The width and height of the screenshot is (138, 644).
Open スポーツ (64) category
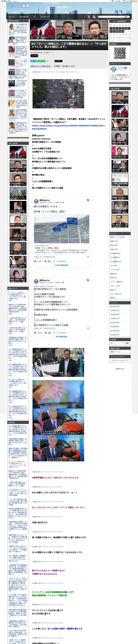click(x=115, y=286)
